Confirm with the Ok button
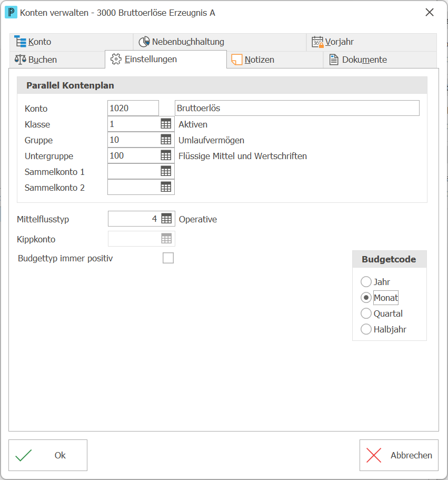Image resolution: width=448 pixels, height=480 pixels. pos(48,455)
